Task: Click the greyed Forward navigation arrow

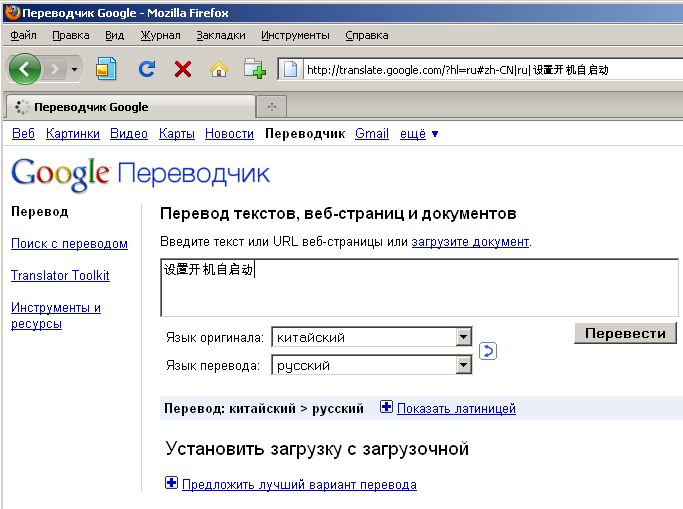Action: point(55,69)
